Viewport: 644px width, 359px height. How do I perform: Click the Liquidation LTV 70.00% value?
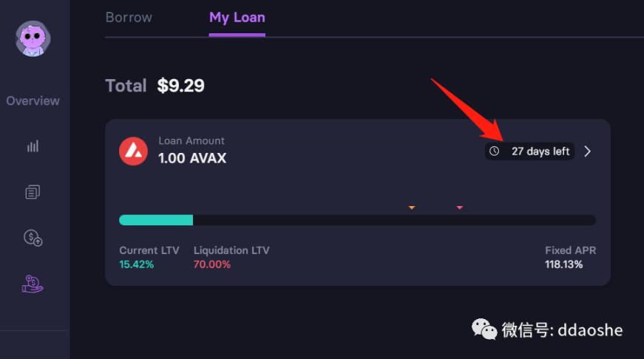212,264
